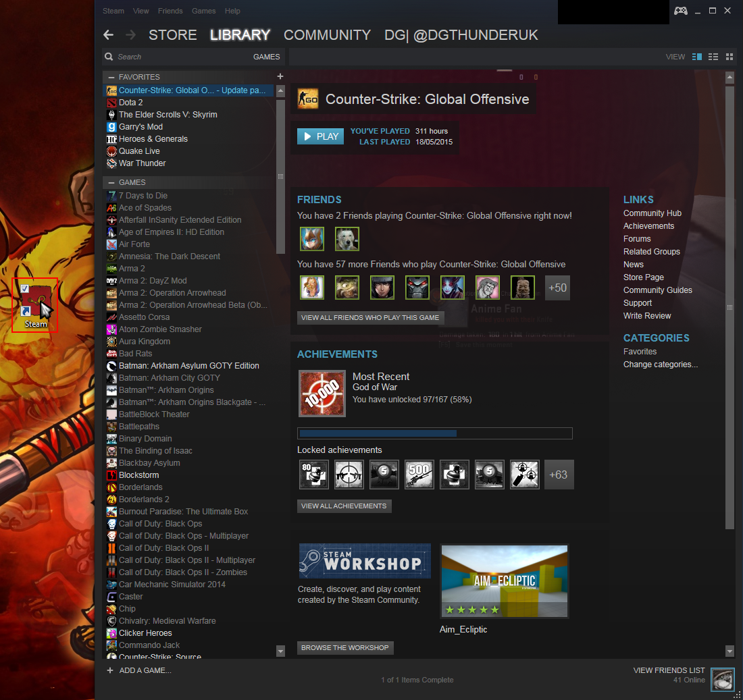Image resolution: width=743 pixels, height=700 pixels.
Task: Open the Games filter dropdown next to search
Action: pyautogui.click(x=266, y=57)
